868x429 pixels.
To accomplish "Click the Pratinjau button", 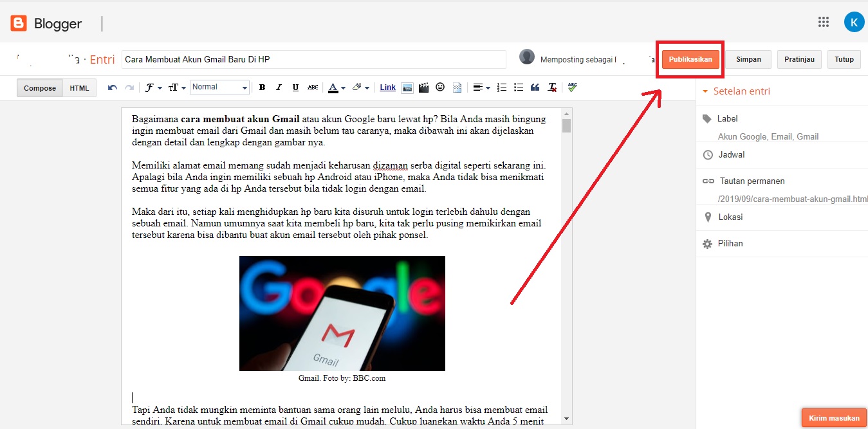I will point(799,59).
